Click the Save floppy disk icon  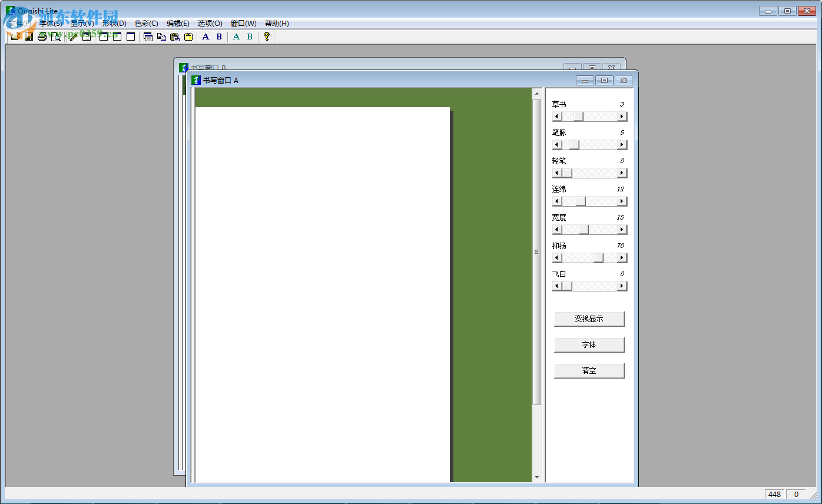29,37
